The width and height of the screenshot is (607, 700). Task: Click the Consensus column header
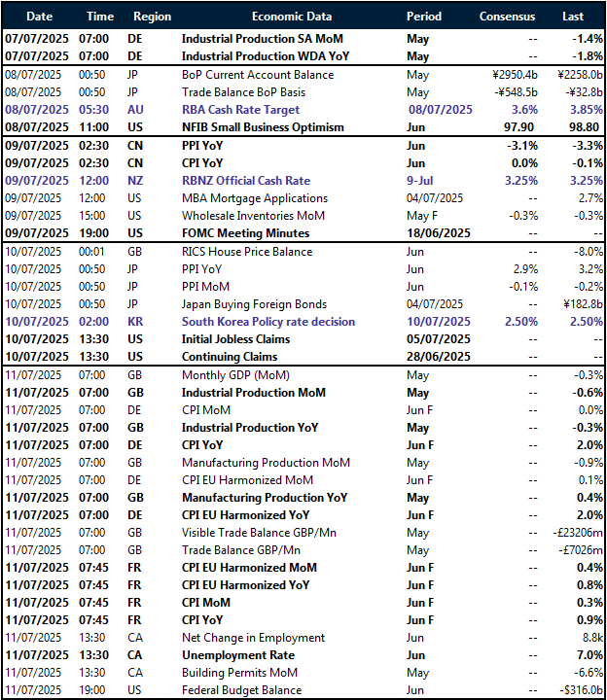tap(510, 17)
